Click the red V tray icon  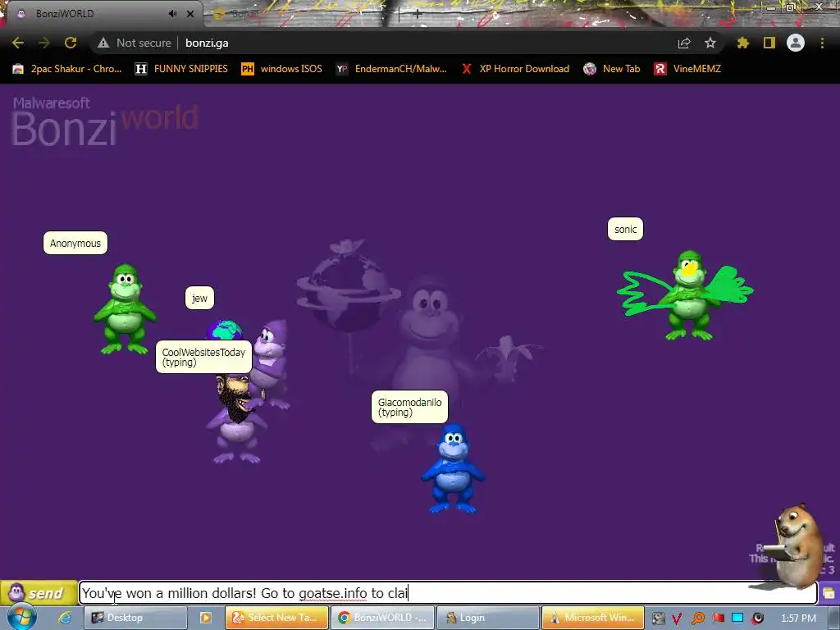pos(677,619)
